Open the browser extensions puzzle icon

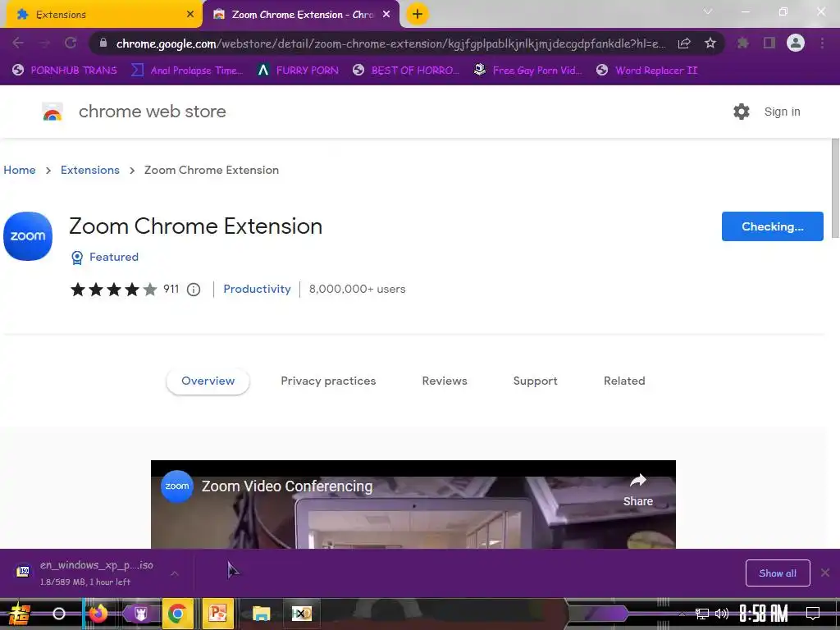click(x=743, y=43)
